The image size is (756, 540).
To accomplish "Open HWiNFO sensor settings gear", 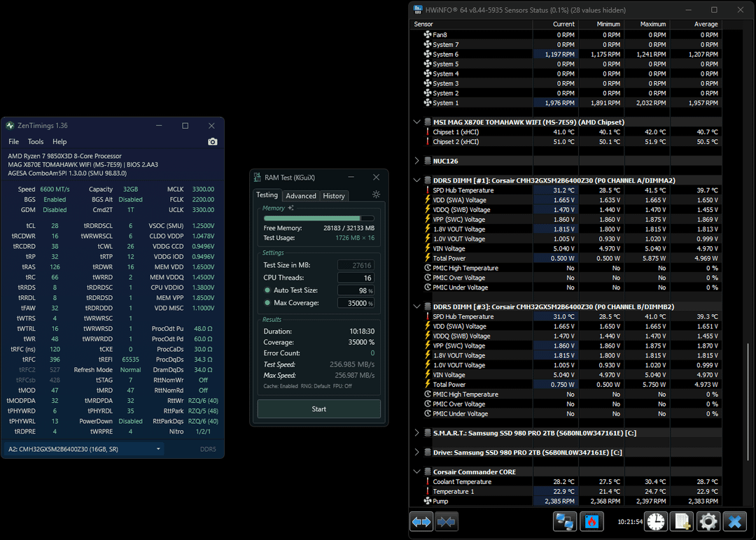I will 708,521.
